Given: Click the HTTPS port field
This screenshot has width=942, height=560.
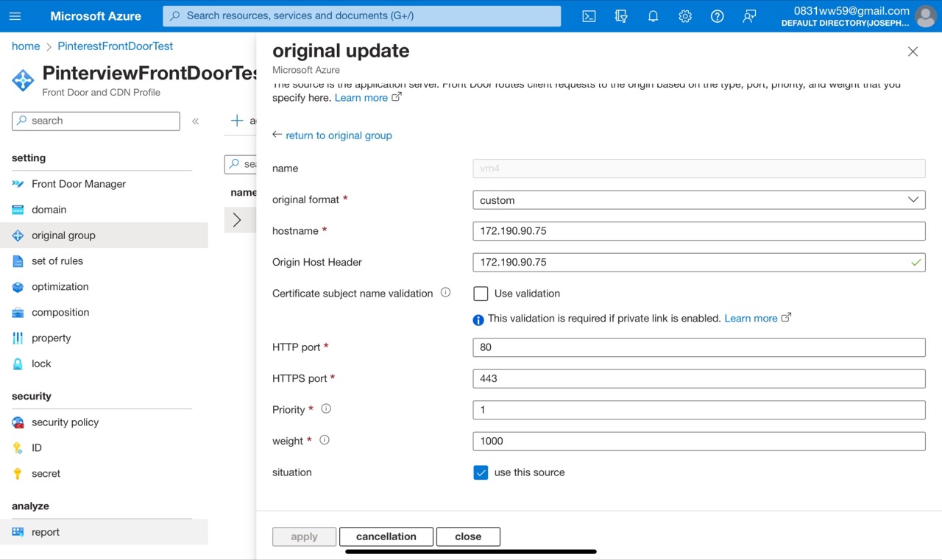Looking at the screenshot, I should (698, 379).
